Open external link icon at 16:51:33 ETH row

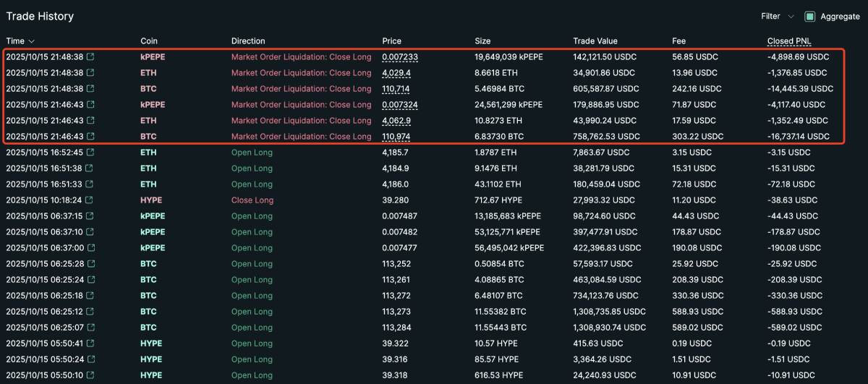(90, 184)
